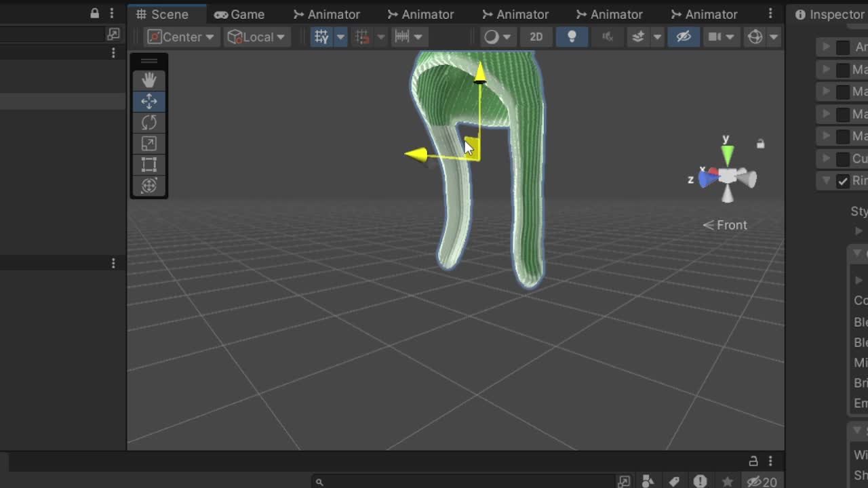Image resolution: width=868 pixels, height=488 pixels.
Task: Toggle the scene gizmo rotation lock
Action: coord(760,144)
